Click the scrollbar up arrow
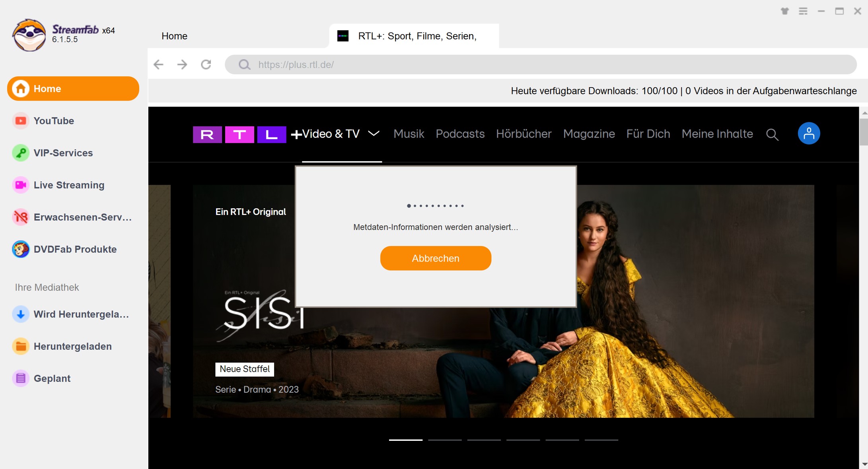Image resolution: width=868 pixels, height=469 pixels. point(864,113)
